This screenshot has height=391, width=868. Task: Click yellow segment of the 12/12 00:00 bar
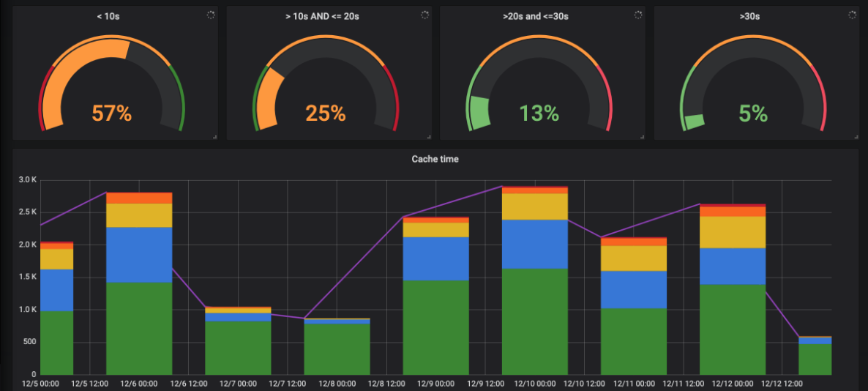(732, 232)
